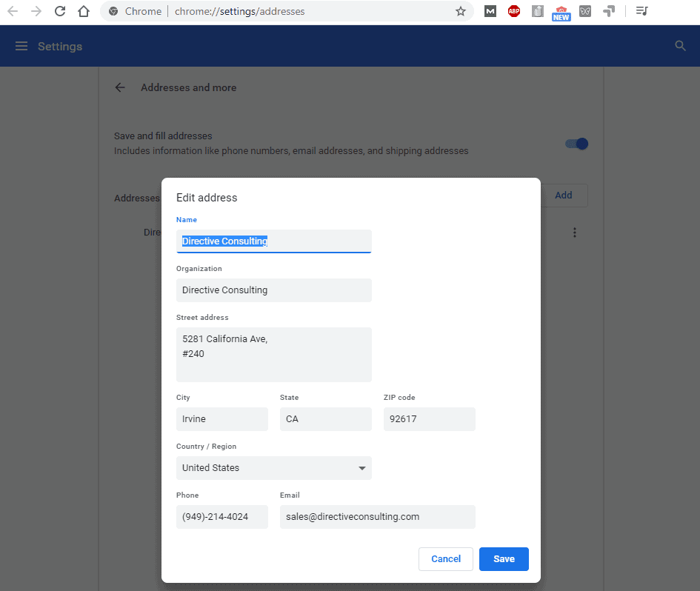Open the NEW badge extension icon
Image resolution: width=700 pixels, height=591 pixels.
tap(561, 13)
